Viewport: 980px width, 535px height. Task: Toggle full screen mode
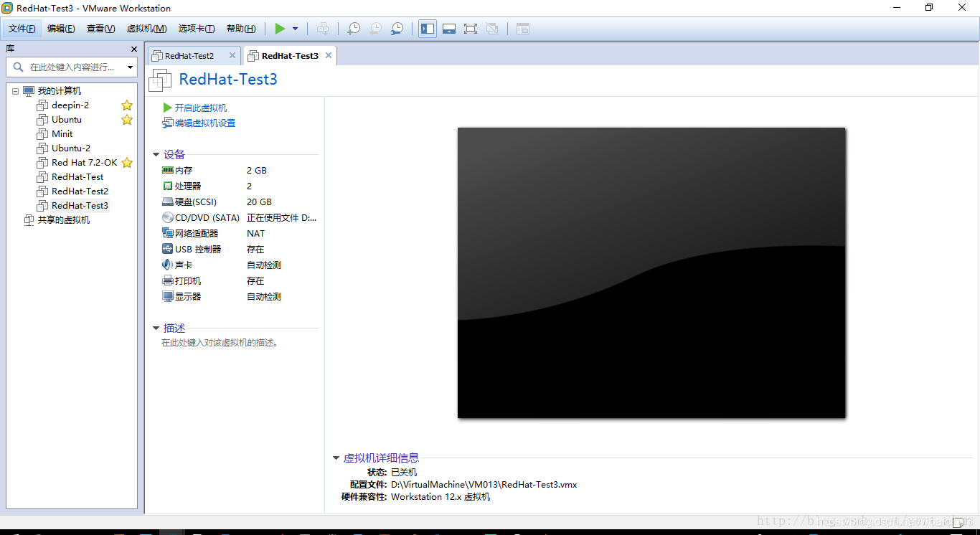click(471, 29)
